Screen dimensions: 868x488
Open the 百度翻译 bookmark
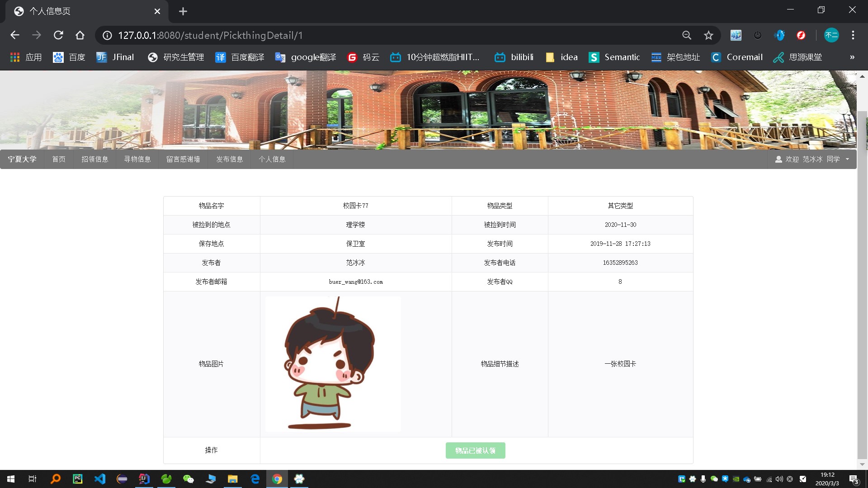[240, 57]
